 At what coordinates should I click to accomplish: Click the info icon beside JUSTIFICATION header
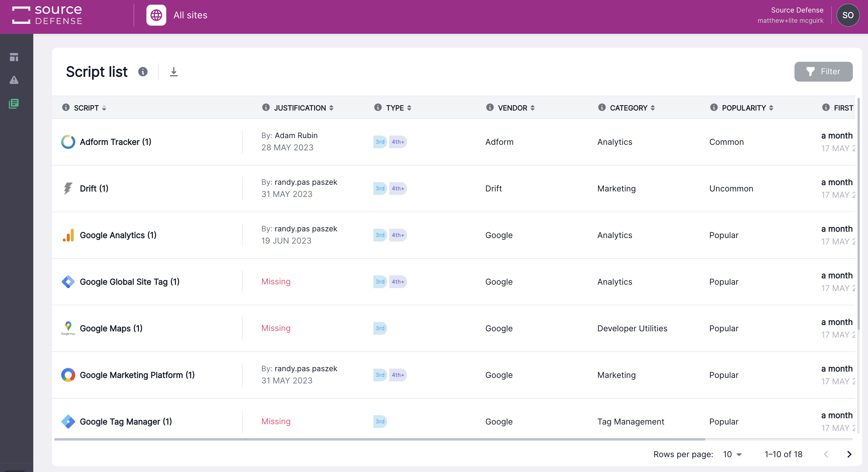click(x=266, y=108)
